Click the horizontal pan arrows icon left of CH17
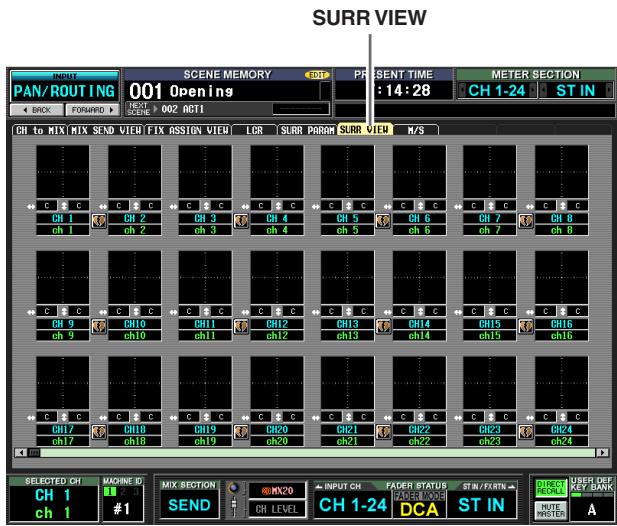Viewport: 617px width, 526px height. tap(31, 418)
